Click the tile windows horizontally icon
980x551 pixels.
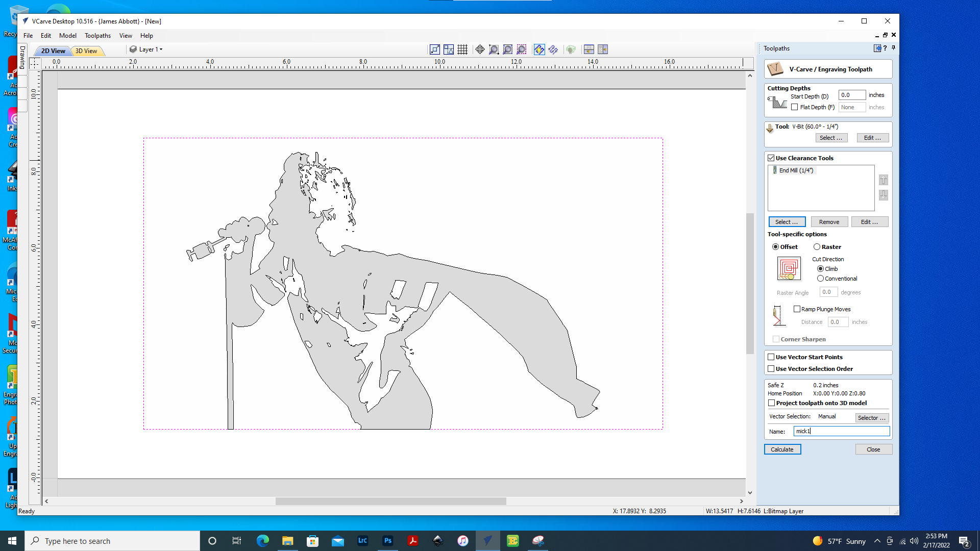(x=589, y=49)
